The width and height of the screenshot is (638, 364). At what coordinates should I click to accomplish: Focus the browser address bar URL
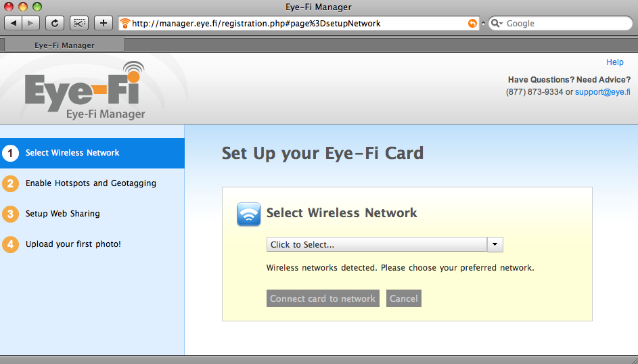coord(299,24)
